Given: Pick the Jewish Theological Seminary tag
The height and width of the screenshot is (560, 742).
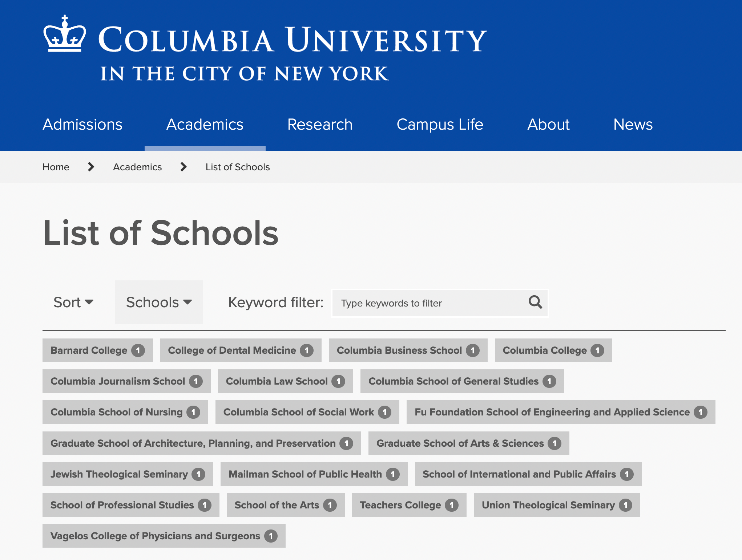Looking at the screenshot, I should (128, 474).
